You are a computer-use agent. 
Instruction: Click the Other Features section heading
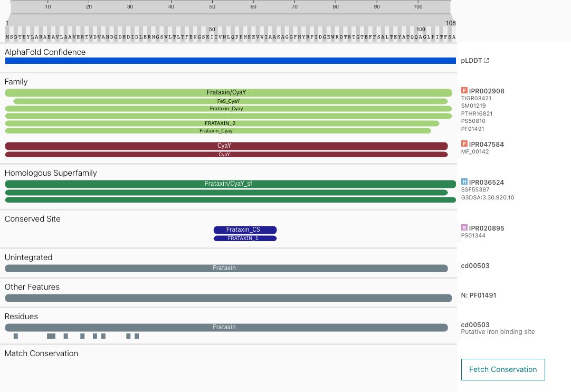click(x=32, y=287)
